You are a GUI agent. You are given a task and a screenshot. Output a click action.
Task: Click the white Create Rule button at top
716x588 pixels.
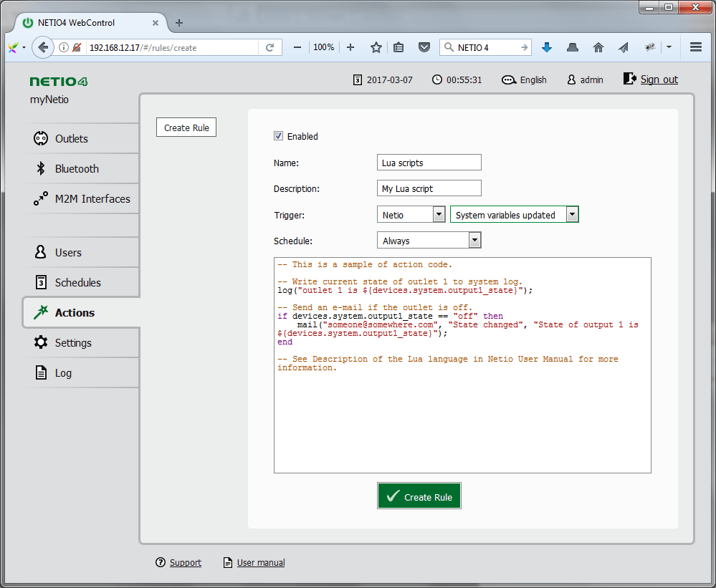(x=186, y=127)
